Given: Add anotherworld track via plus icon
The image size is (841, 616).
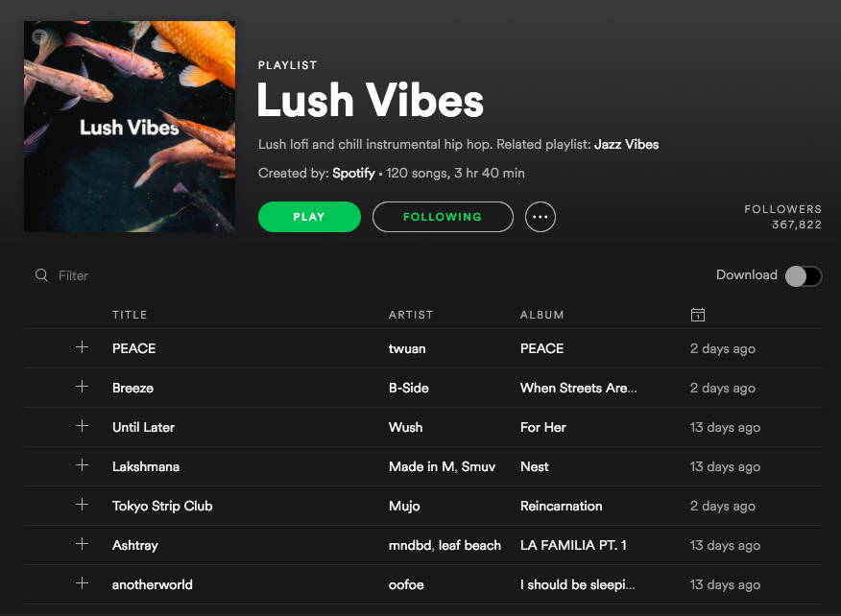Looking at the screenshot, I should pos(82,583).
